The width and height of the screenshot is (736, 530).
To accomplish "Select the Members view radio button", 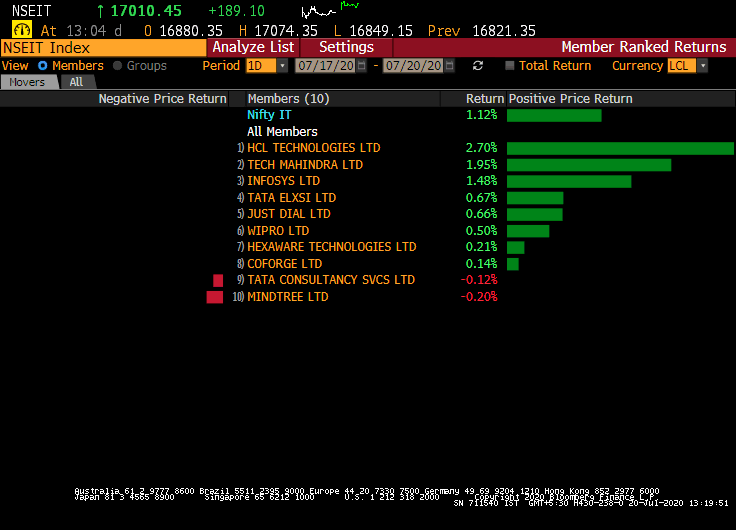I will click(x=43, y=66).
